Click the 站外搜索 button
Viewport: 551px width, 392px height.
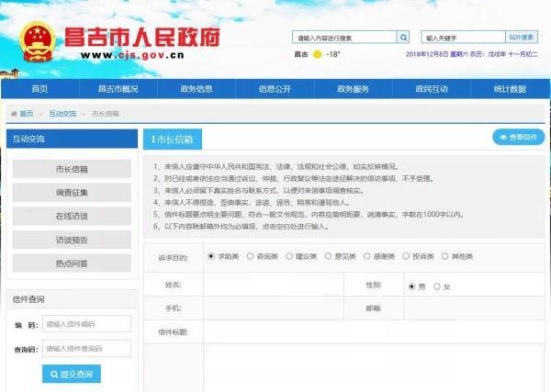(x=522, y=38)
